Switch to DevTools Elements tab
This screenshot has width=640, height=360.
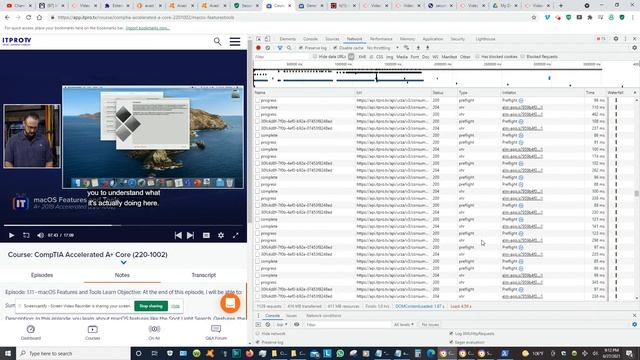[288, 39]
